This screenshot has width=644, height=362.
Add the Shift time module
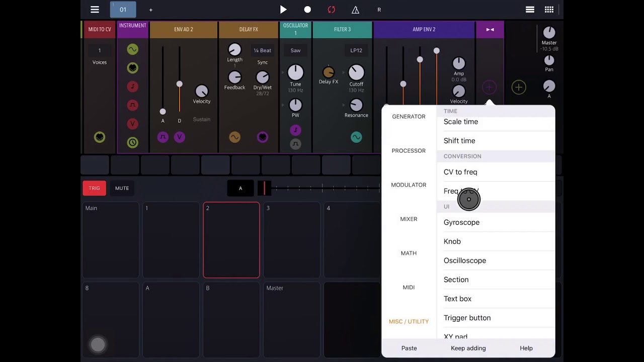[496, 141]
